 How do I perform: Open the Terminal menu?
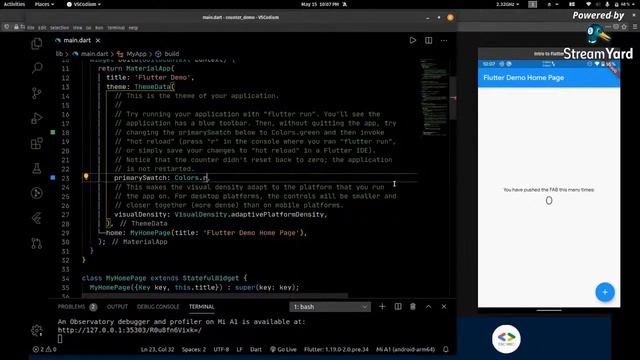(x=116, y=28)
